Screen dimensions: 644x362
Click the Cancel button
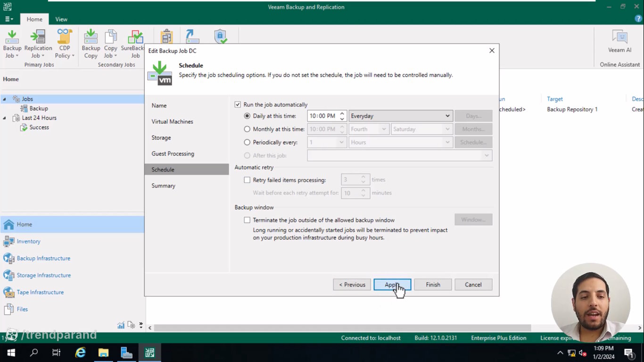473,285
